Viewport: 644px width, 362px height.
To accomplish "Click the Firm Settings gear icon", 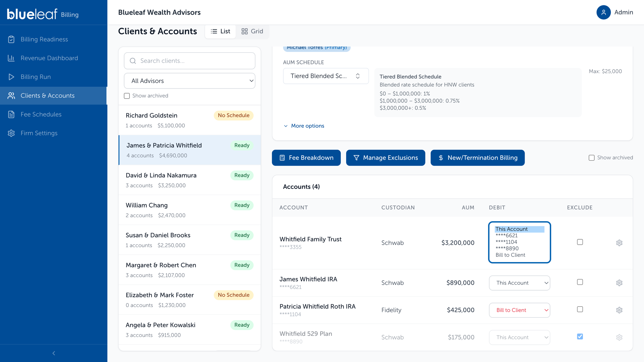I will (x=11, y=133).
